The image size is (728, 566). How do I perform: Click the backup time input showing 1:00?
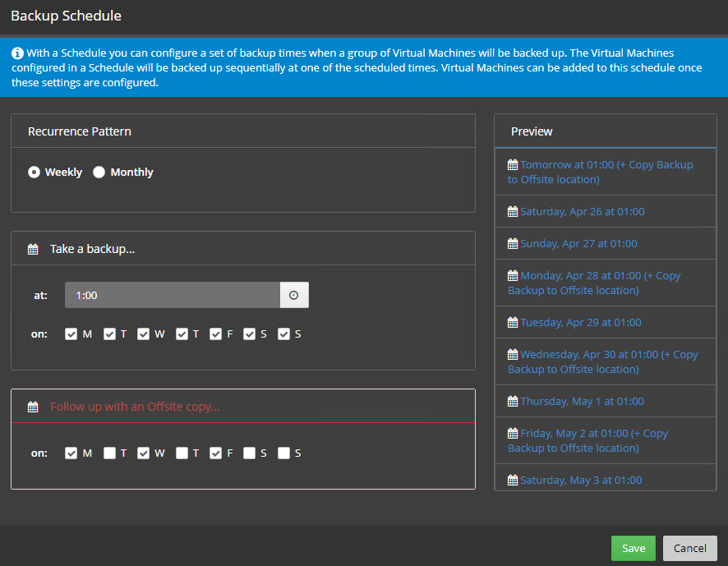coord(173,294)
